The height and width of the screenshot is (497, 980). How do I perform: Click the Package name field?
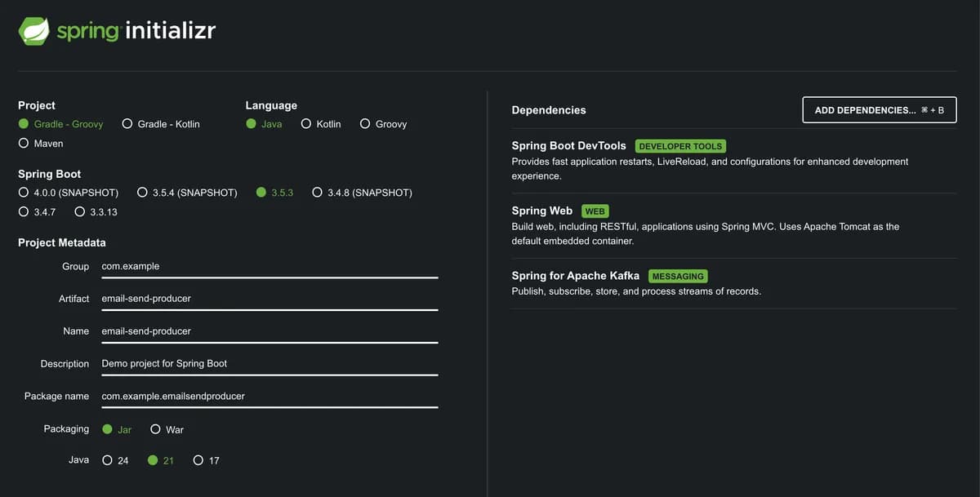pos(269,397)
